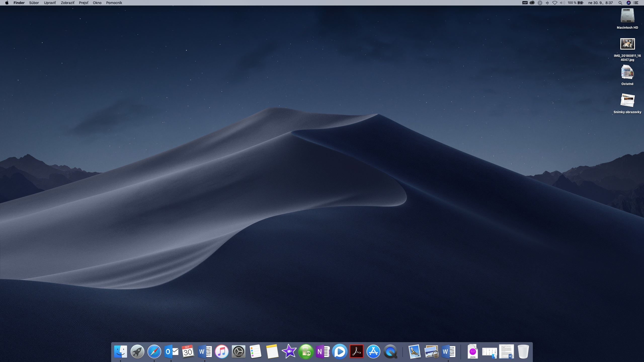Open QuickTime Player from the Dock
The image size is (644, 362).
pos(390,351)
